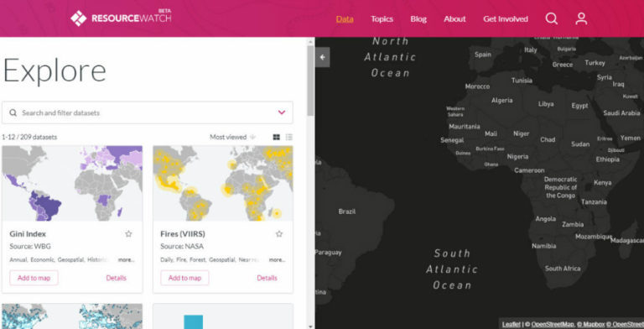Click the Economic tag on Gini Index
The width and height of the screenshot is (644, 329).
click(x=42, y=260)
